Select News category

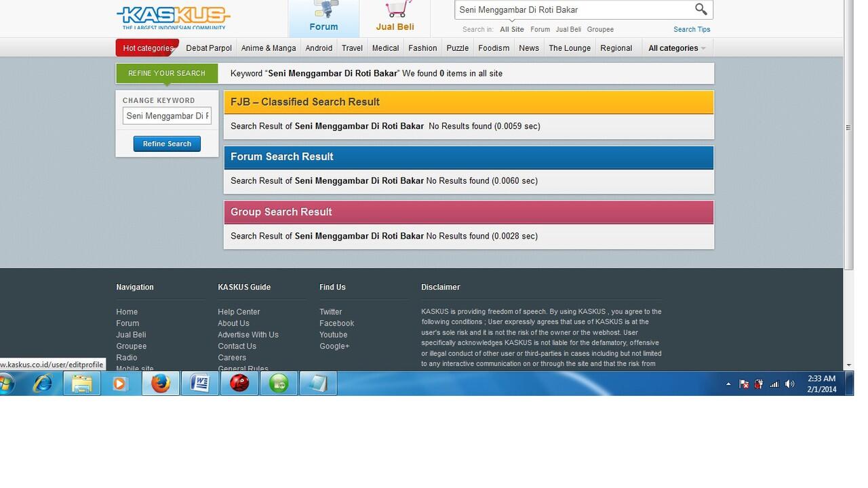(529, 48)
